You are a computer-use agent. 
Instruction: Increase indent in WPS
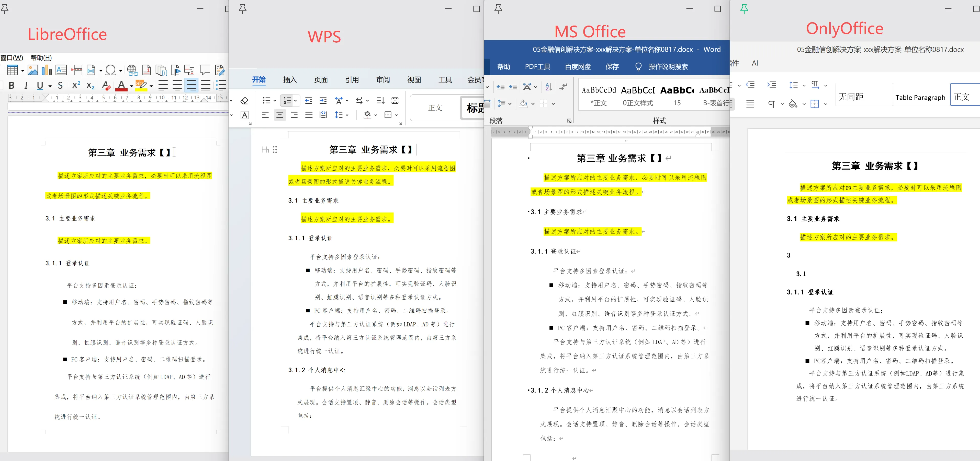coord(323,100)
